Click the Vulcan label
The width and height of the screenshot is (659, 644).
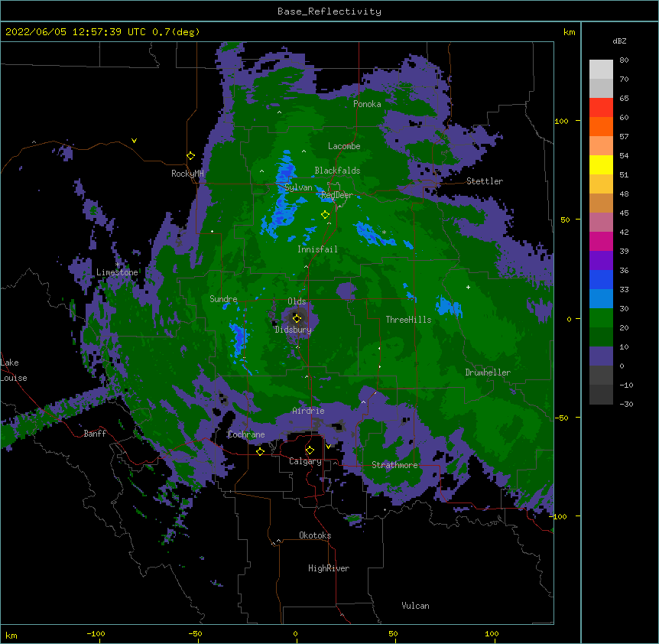click(x=415, y=606)
